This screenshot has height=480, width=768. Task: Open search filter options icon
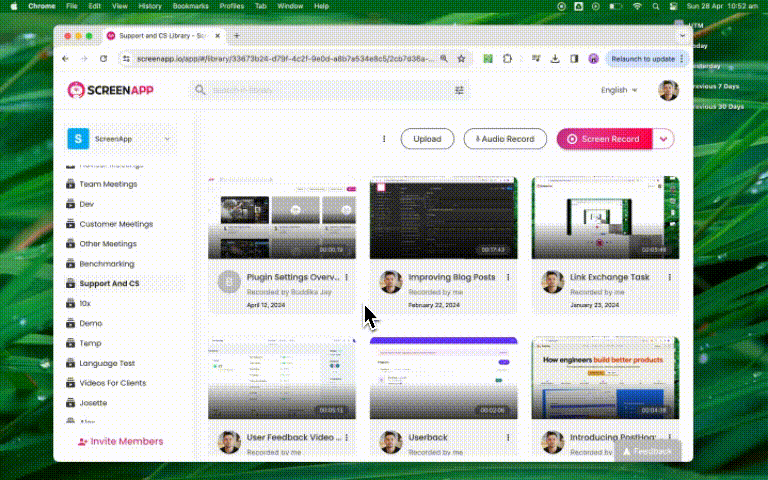click(459, 90)
